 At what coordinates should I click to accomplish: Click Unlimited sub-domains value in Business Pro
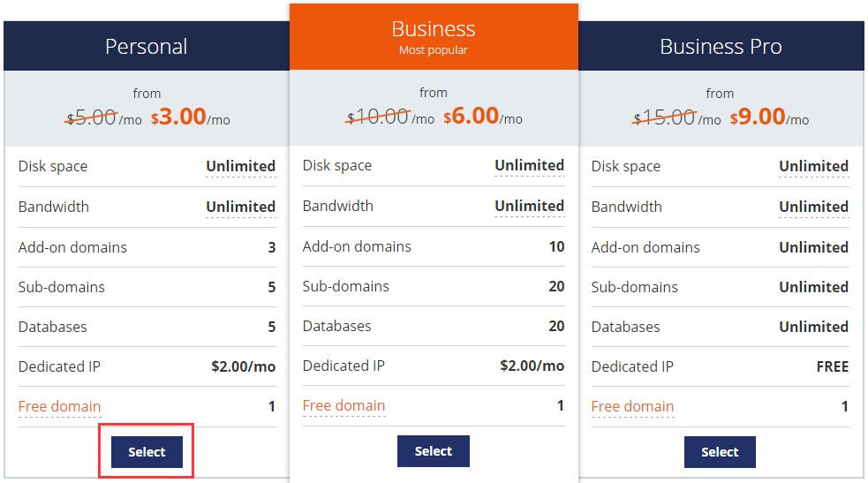813,287
